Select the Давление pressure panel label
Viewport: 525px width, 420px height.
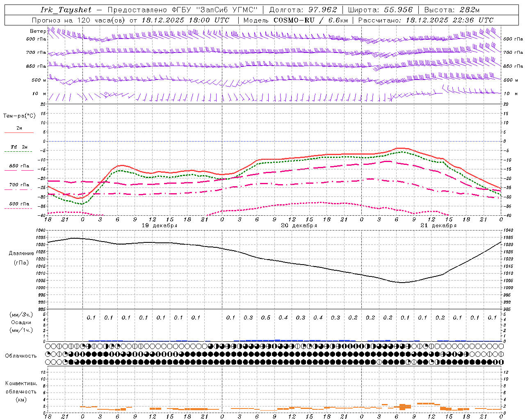(21, 253)
